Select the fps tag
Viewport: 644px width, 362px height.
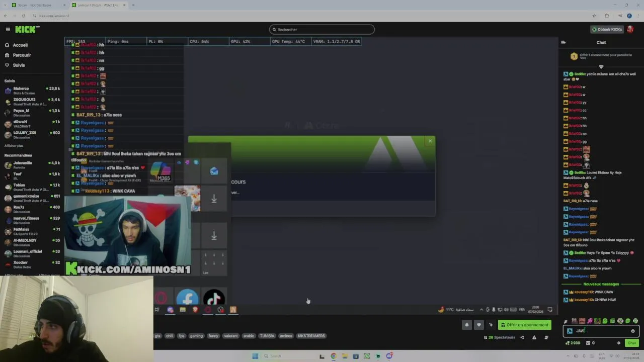(x=182, y=336)
